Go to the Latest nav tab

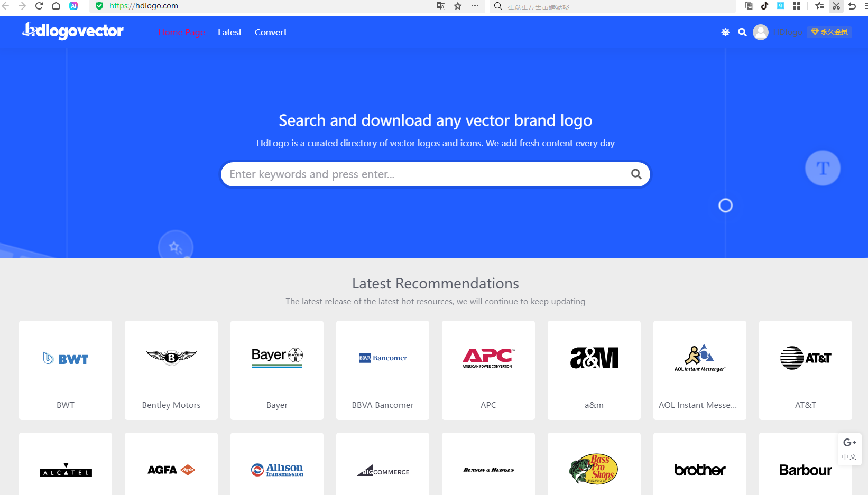click(229, 32)
